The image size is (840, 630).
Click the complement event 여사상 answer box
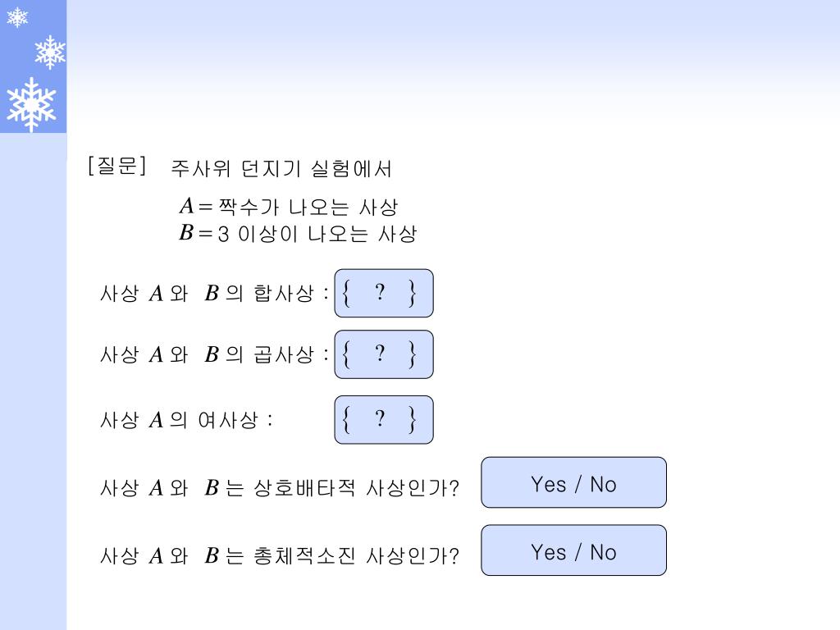click(x=384, y=419)
